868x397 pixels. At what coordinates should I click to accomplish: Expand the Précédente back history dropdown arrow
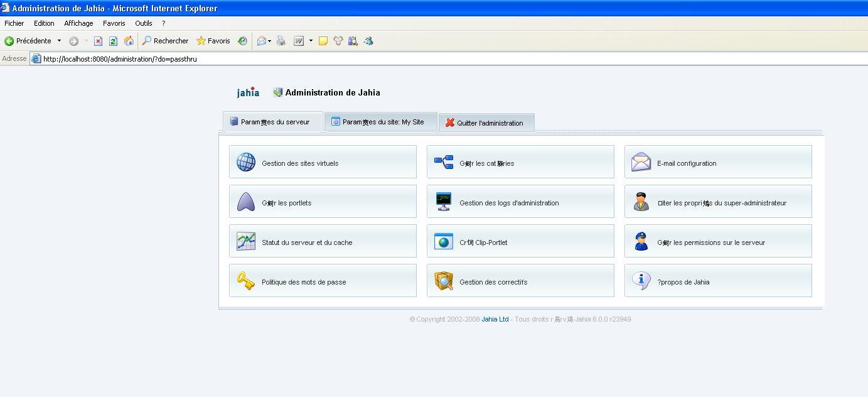(60, 41)
